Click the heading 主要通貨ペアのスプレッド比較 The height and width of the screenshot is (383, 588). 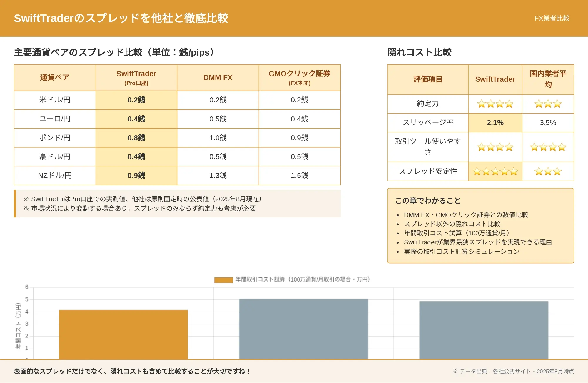[114, 52]
